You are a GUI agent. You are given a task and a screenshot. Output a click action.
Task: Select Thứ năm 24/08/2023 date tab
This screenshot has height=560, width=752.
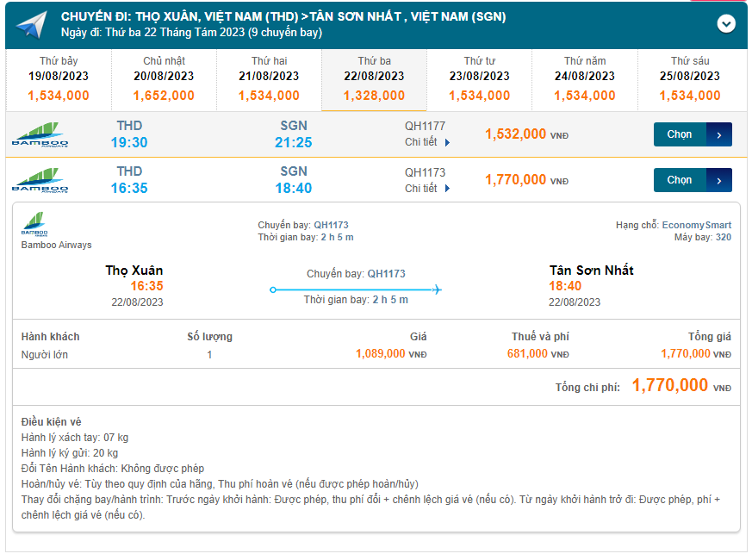point(584,79)
